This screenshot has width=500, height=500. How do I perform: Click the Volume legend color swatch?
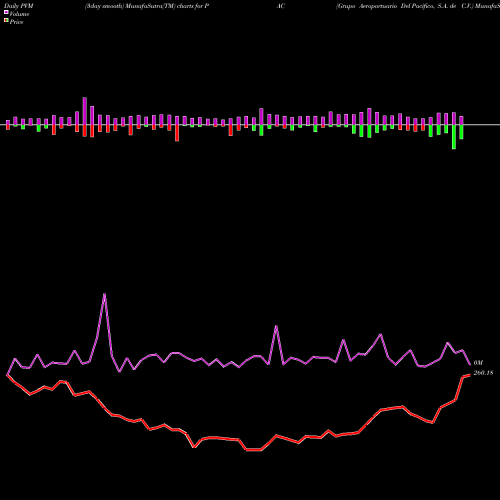tap(6, 12)
